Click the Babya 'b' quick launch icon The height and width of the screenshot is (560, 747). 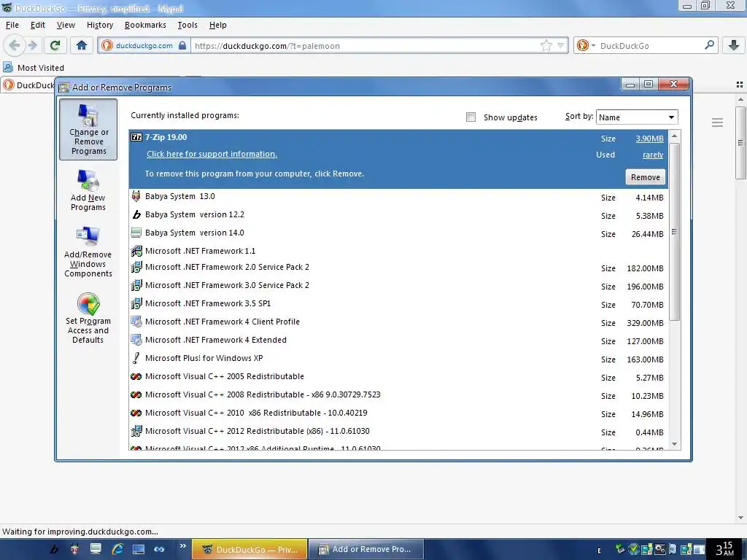54,549
